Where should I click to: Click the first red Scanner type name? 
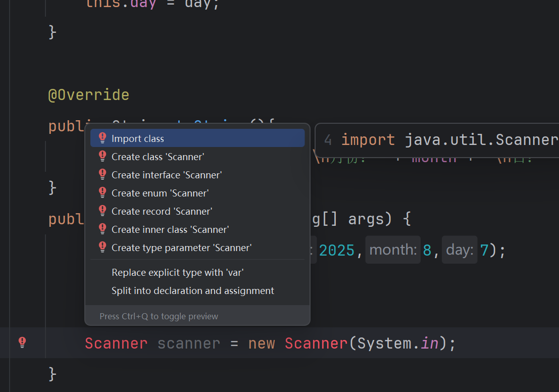pos(116,344)
